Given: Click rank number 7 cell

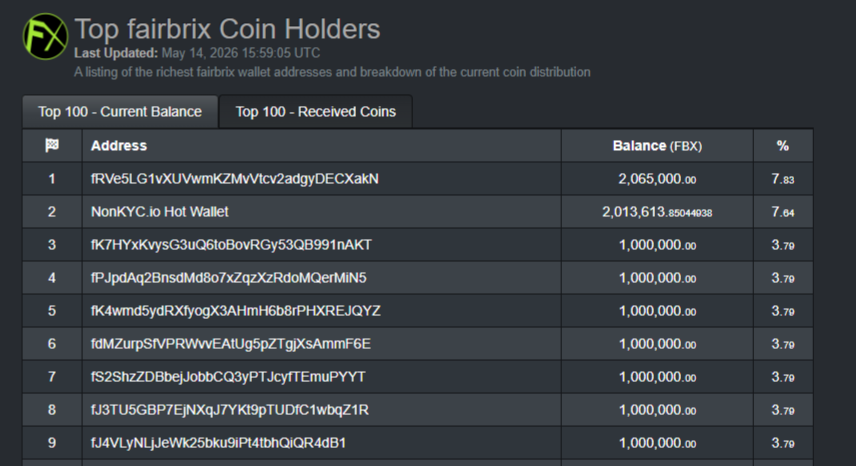Looking at the screenshot, I should click(52, 377).
